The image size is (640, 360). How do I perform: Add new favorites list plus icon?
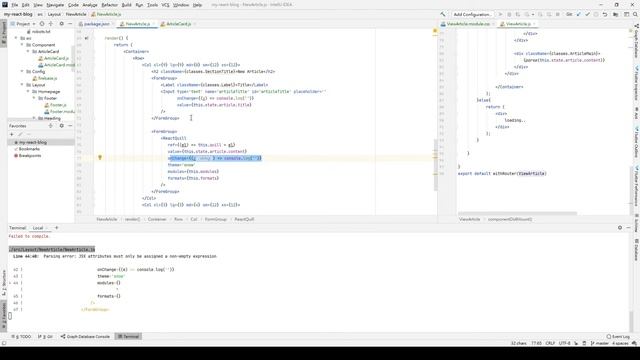click(12, 134)
